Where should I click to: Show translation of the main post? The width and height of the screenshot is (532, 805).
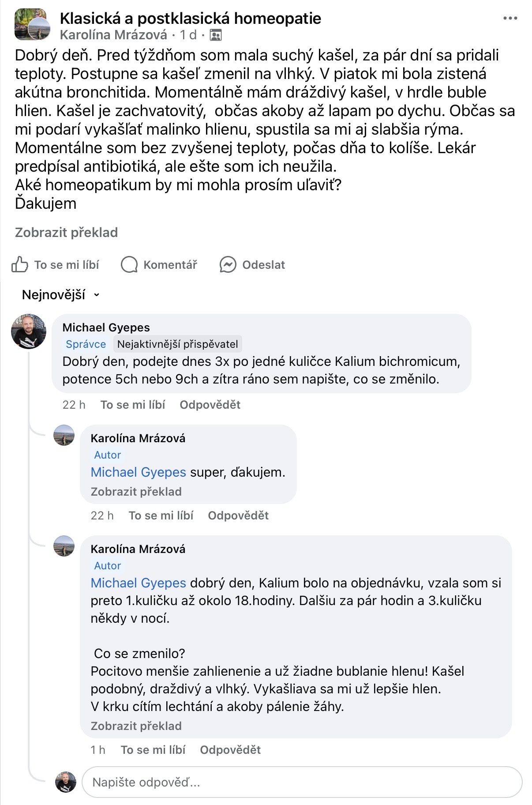[66, 233]
